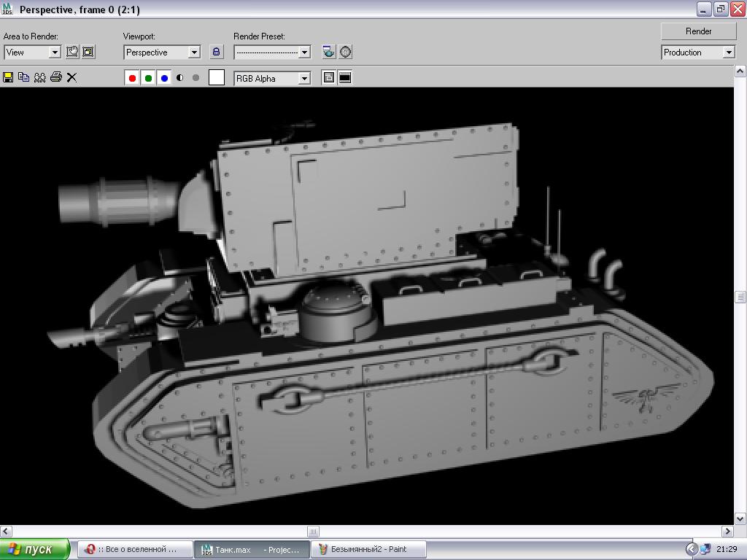Click the Edit Region icon next to View
747x560 pixels.
72,52
